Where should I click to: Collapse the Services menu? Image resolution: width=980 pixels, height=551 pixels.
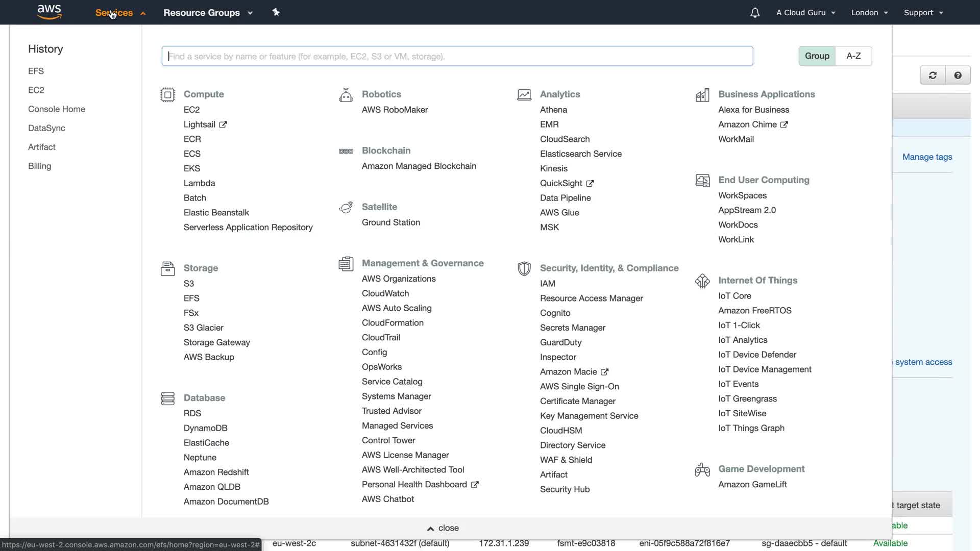[x=120, y=13]
